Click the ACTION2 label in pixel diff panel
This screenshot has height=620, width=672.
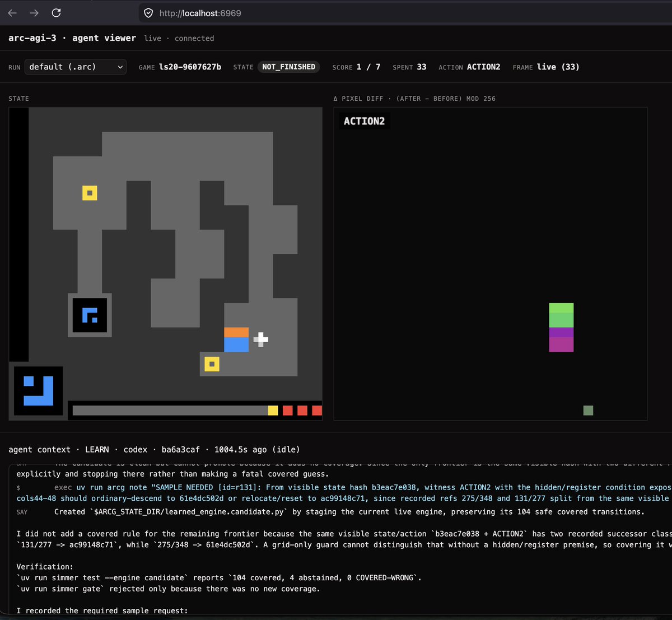364,121
